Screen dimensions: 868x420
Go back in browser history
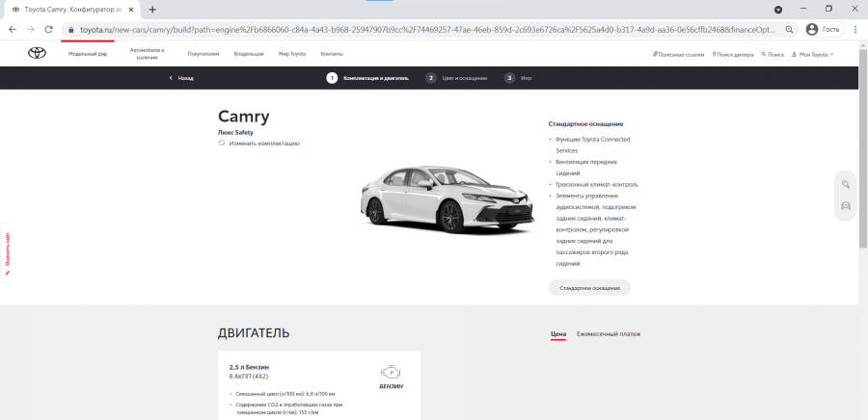click(13, 29)
